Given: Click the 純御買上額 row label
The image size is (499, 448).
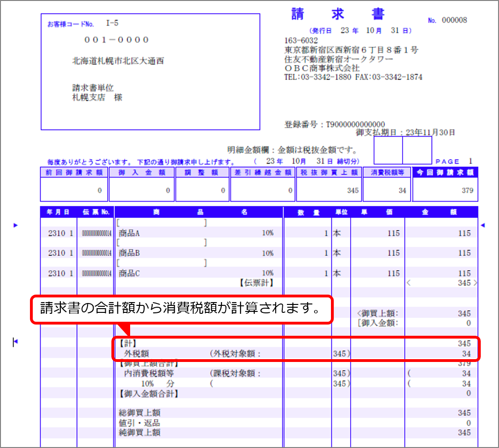Looking at the screenshot, I should 139,433.
